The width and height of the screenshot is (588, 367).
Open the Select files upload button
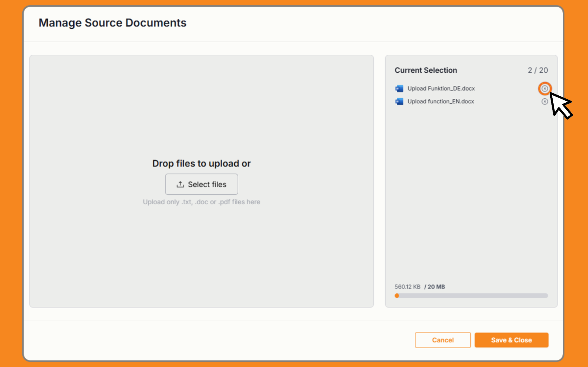(202, 184)
